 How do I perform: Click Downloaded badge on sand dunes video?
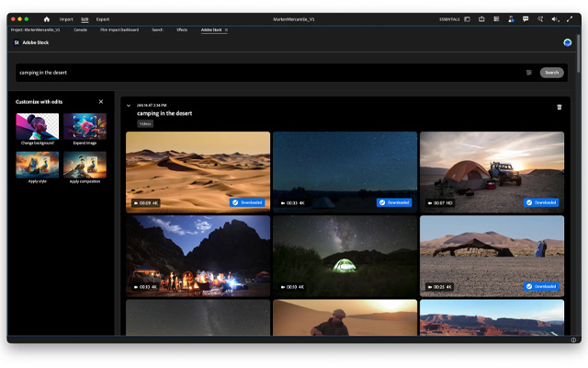[x=247, y=202]
